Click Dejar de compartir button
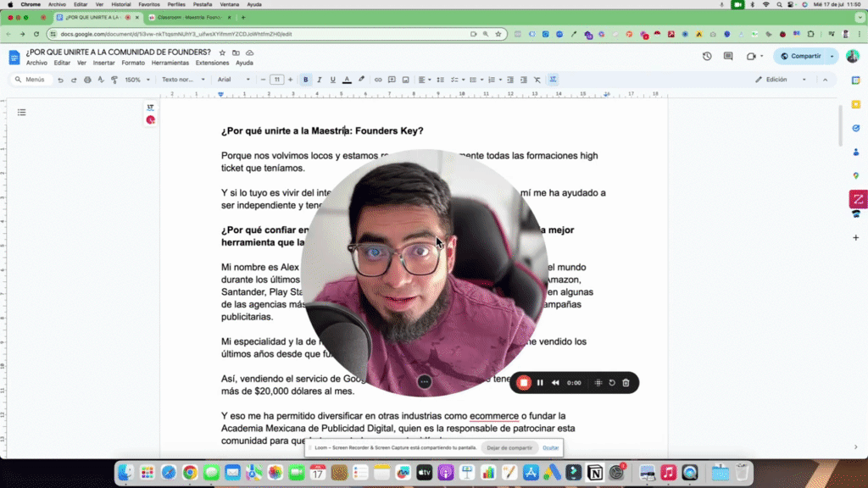This screenshot has height=488, width=868. point(509,447)
